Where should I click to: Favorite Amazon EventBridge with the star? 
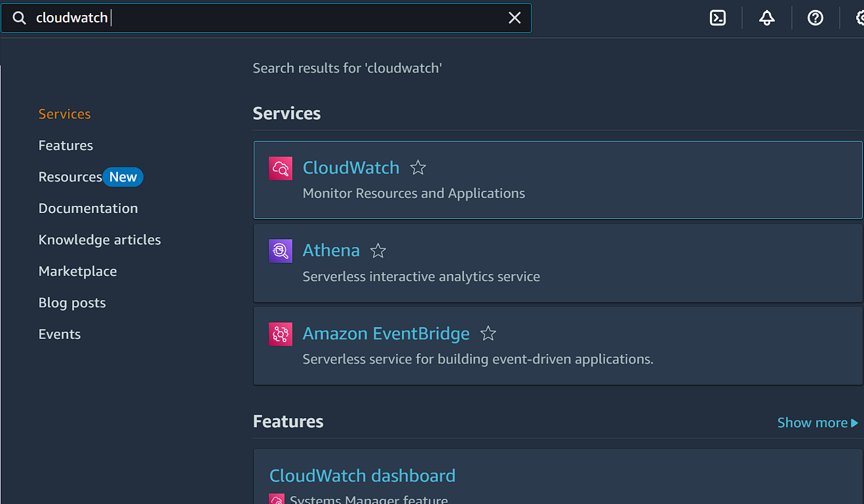(x=488, y=334)
